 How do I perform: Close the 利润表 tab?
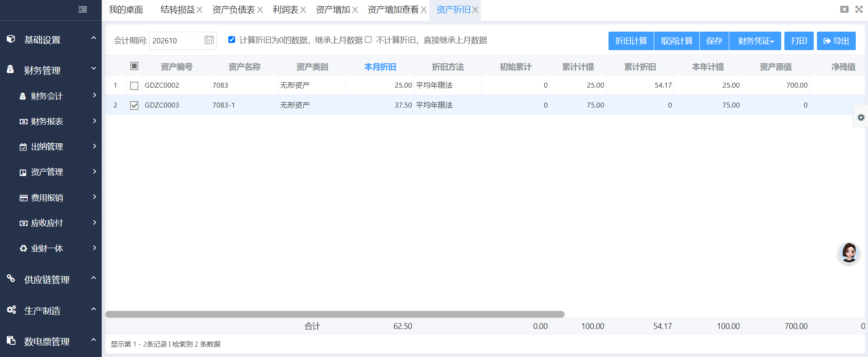coord(303,10)
